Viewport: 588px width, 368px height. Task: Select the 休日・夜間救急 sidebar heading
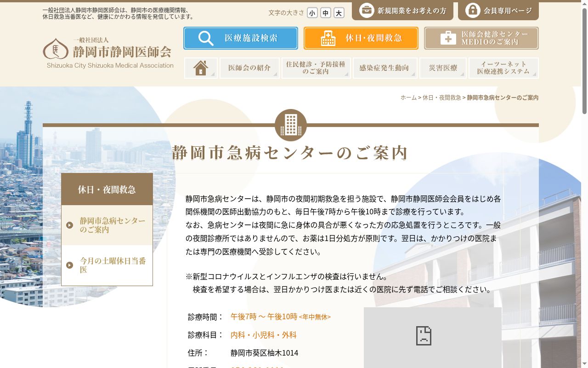coord(107,190)
